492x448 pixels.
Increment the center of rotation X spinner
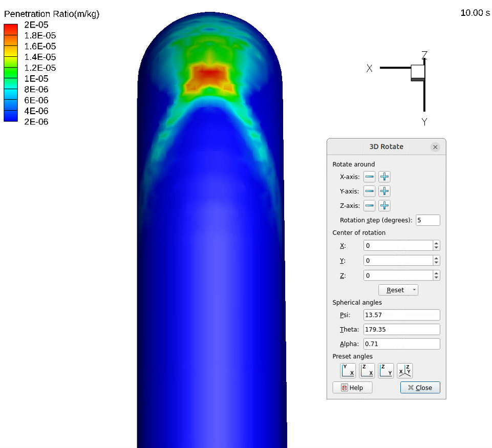pyautogui.click(x=436, y=244)
